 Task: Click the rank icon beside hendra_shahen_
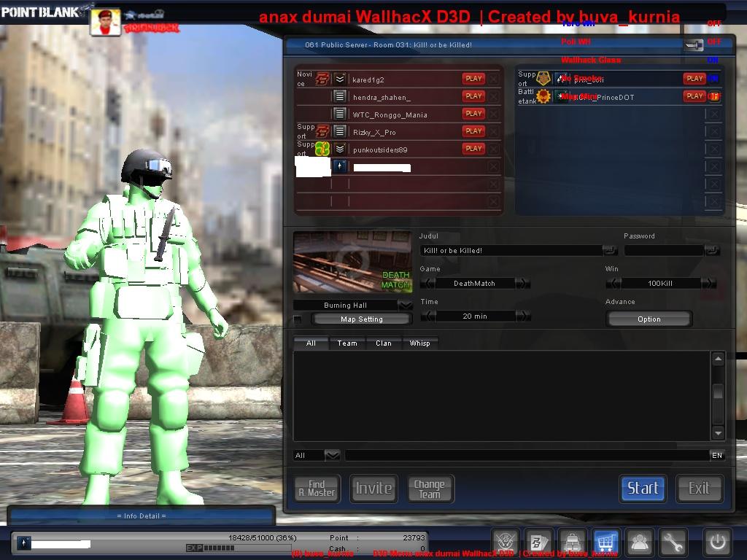(x=340, y=97)
